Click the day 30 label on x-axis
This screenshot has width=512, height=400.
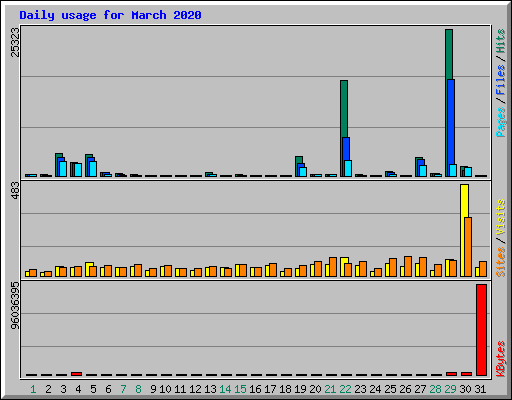(465, 389)
